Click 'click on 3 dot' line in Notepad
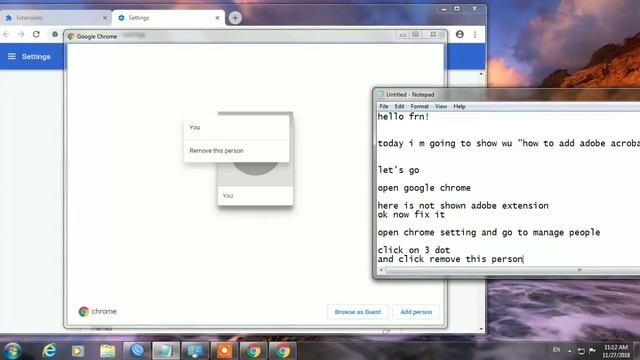Screen dimensions: 640x360 click(x=413, y=250)
